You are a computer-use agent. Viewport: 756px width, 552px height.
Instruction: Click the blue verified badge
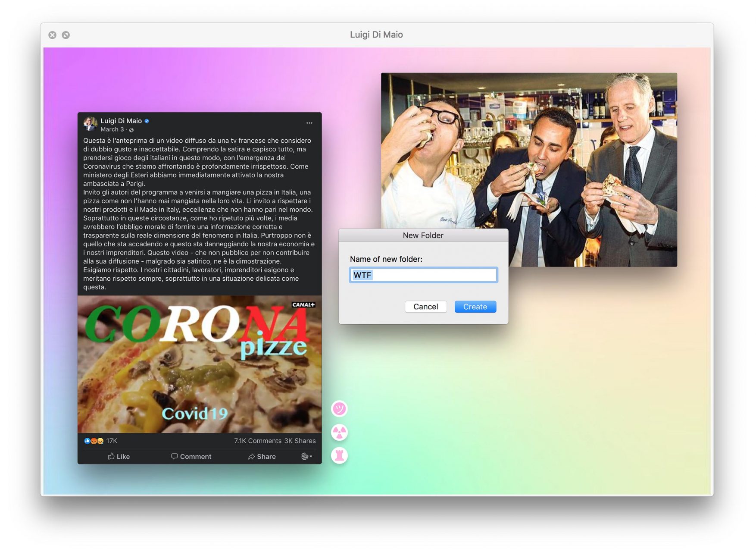(147, 121)
